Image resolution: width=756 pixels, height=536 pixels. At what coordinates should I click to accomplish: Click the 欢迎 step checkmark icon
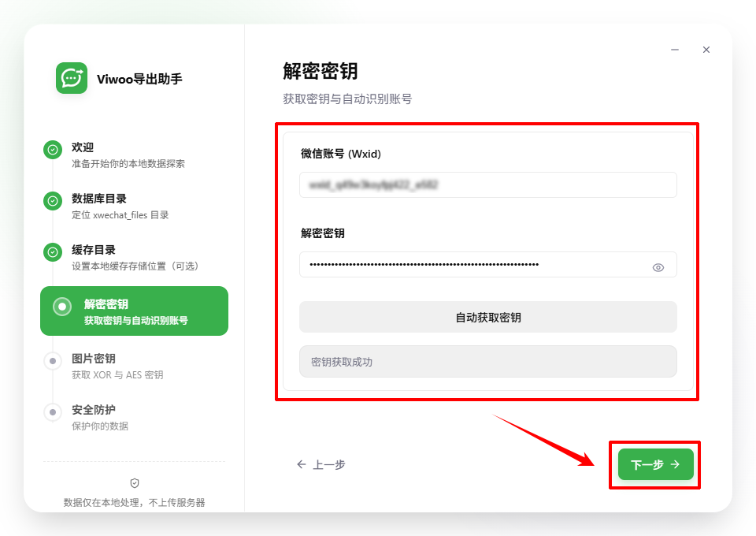coord(53,150)
